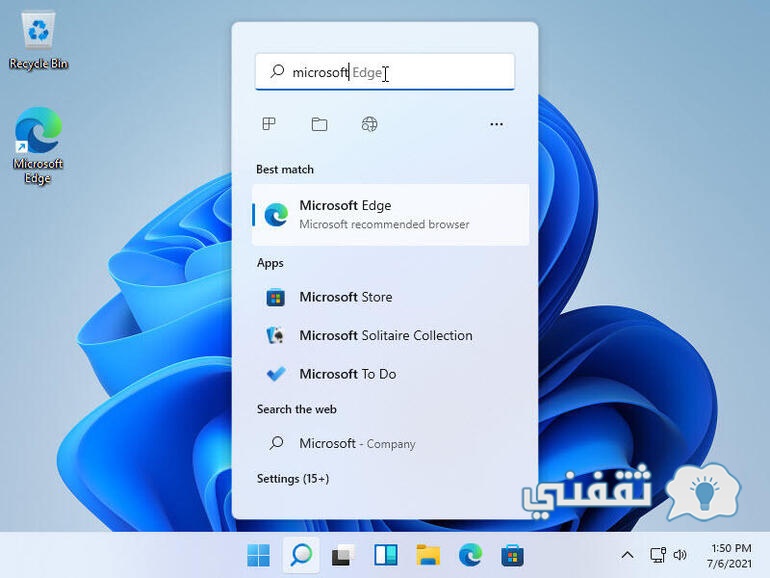Click the To Do checkmark icon

(x=275, y=374)
